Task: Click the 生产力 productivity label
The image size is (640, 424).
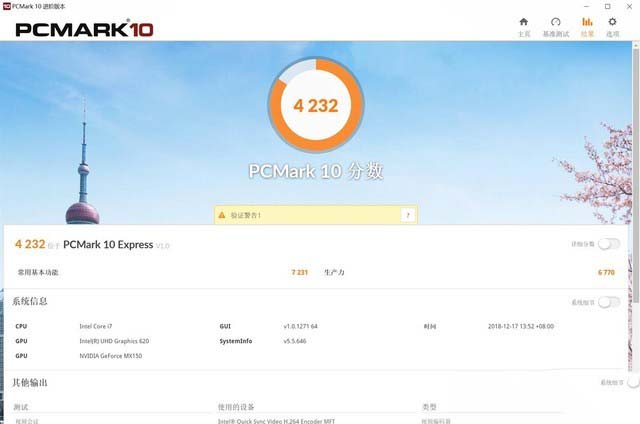Action: 334,272
